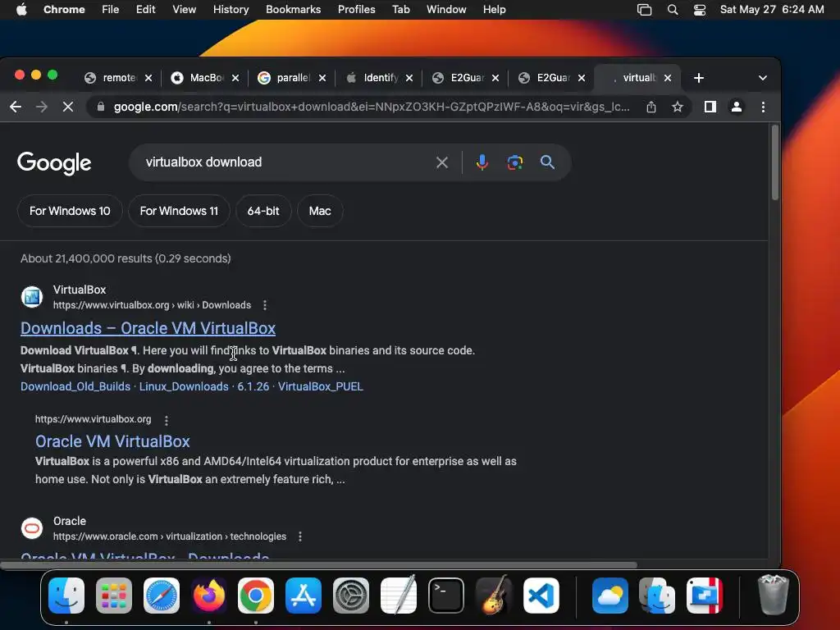This screenshot has height=630, width=840.
Task: Open a new tab
Action: [x=699, y=78]
